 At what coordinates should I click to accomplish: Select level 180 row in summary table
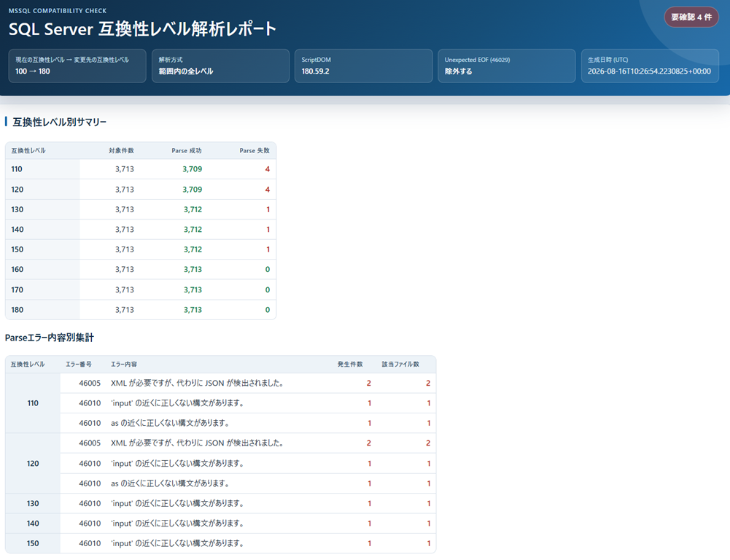click(x=141, y=310)
